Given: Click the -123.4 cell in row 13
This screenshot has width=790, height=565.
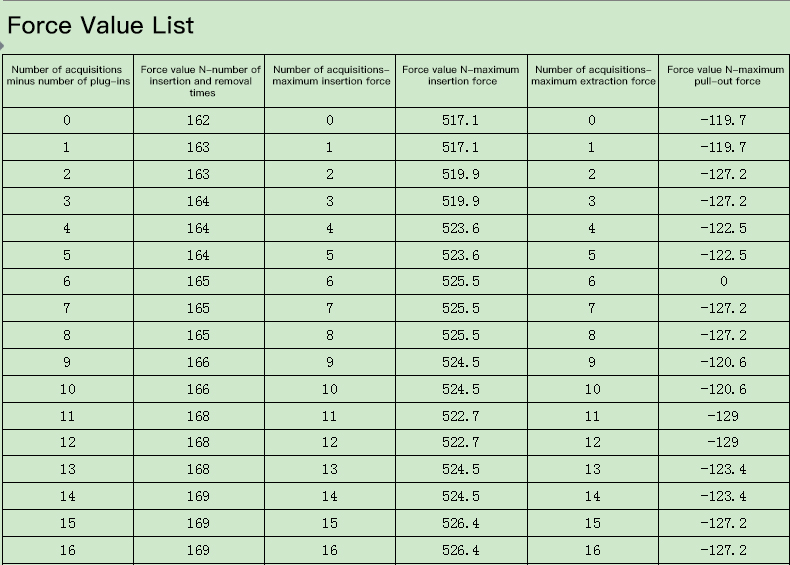Looking at the screenshot, I should pyautogui.click(x=725, y=469).
